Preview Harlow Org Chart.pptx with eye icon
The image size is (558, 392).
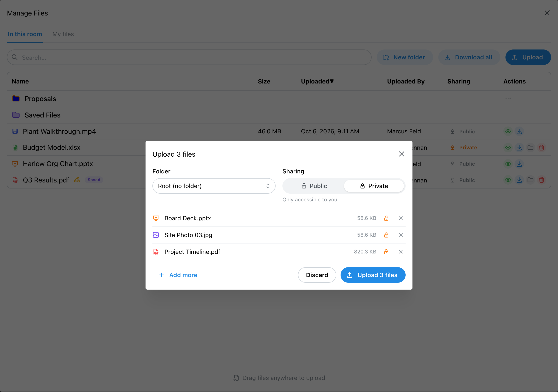tap(508, 164)
